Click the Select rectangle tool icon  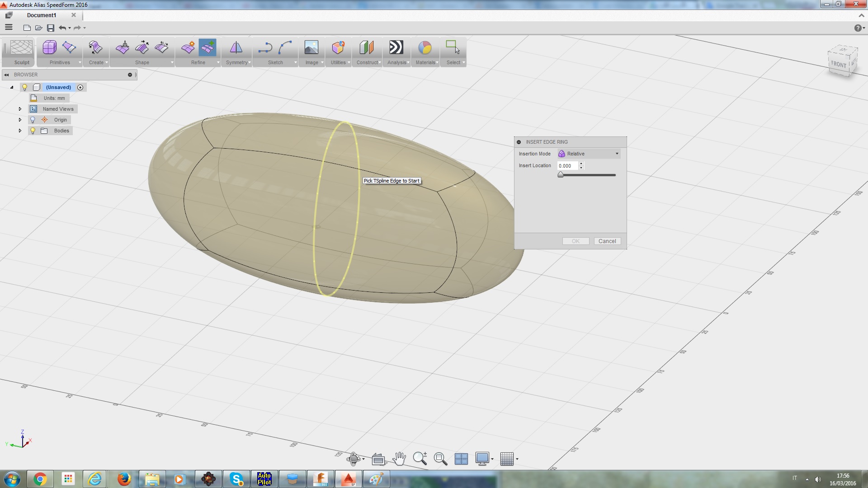click(x=453, y=47)
